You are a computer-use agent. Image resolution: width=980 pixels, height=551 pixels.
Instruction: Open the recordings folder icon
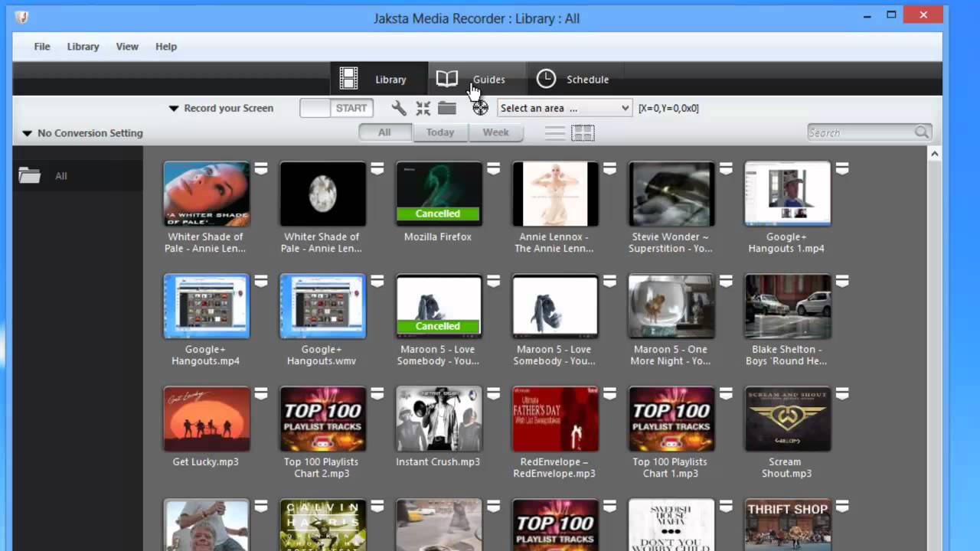[447, 108]
